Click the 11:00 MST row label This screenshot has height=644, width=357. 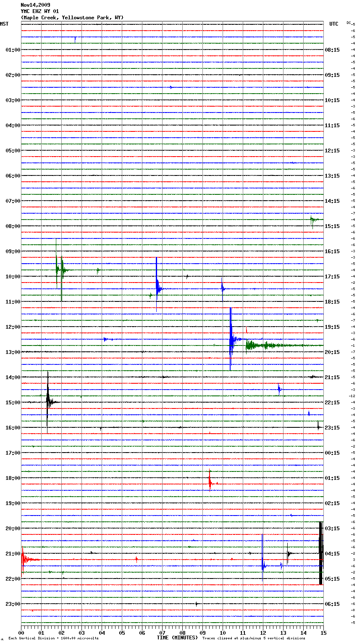tap(13, 302)
